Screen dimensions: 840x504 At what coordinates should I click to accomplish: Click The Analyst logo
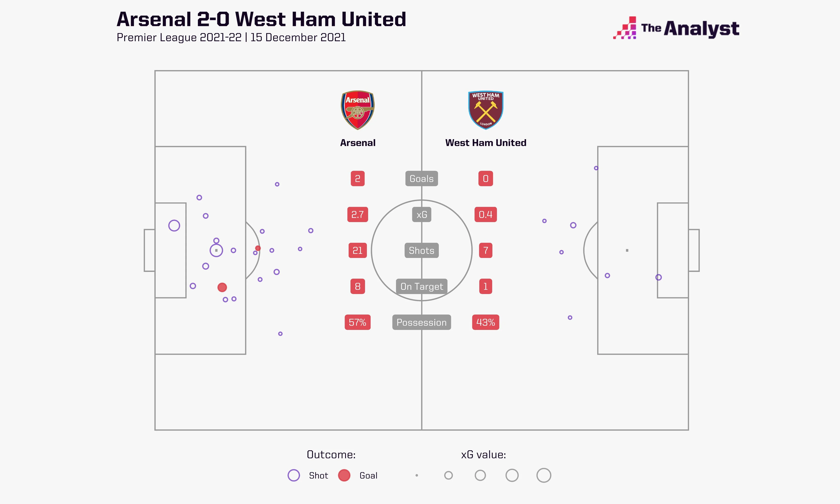pos(676,29)
